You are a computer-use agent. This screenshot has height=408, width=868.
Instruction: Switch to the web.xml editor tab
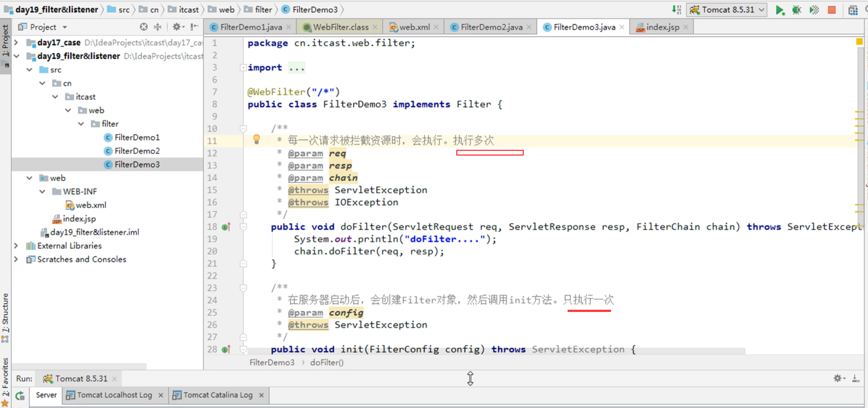(x=414, y=27)
